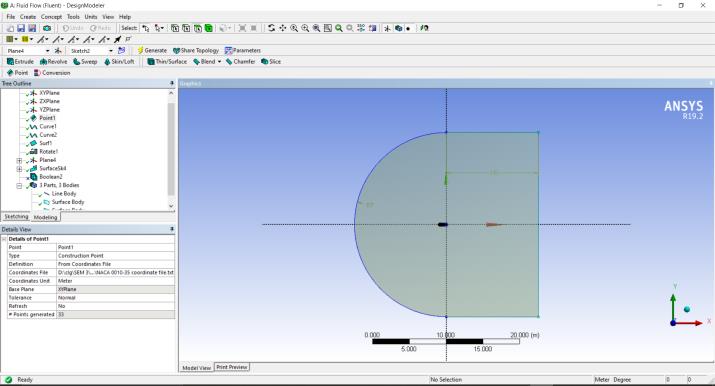Open the Help menu
Screen dimensions: 715x386
(125, 17)
